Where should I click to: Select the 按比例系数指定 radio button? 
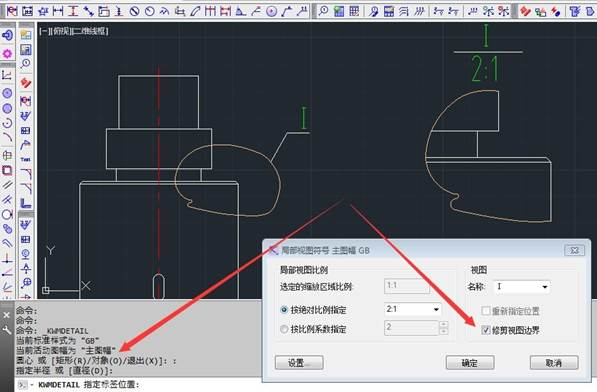point(284,329)
